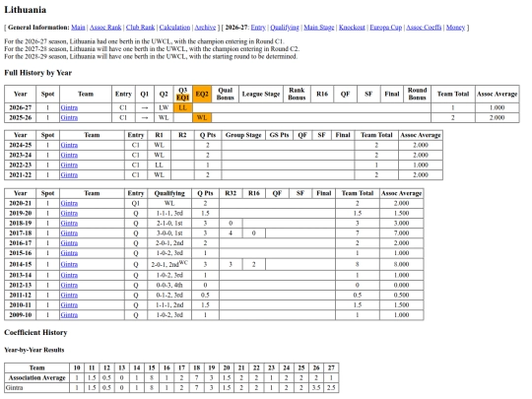
Task: Open the Europa Cup link
Action: tap(385, 28)
